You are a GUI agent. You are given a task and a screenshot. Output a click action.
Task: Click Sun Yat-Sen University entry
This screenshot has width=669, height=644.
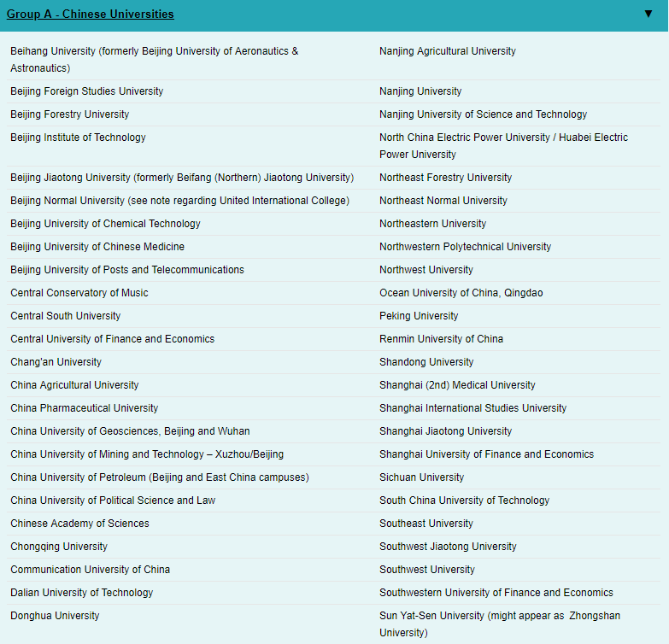coord(500,624)
